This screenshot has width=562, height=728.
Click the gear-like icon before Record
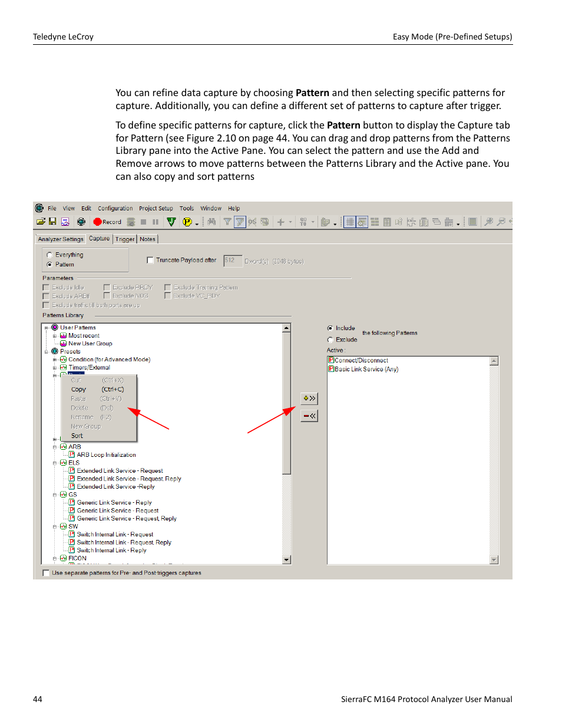tap(81, 222)
